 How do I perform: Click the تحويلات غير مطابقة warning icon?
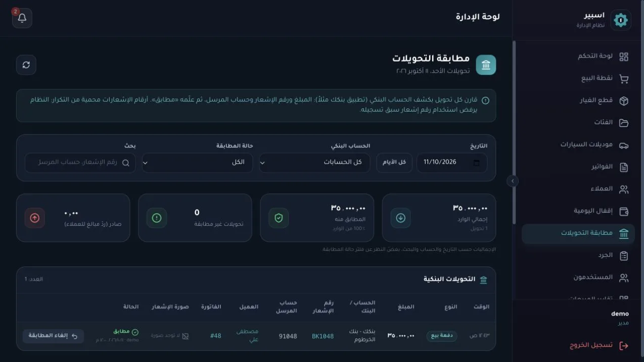point(157,218)
